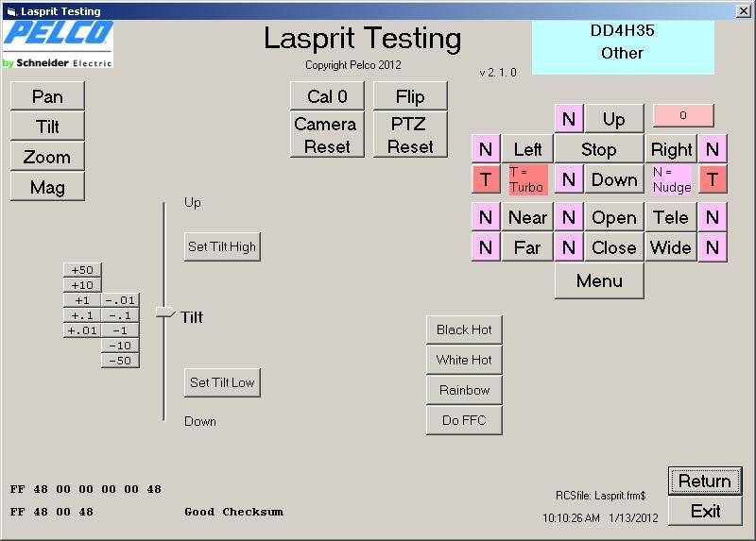The height and width of the screenshot is (541, 756).
Task: Select the Zoom button
Action: (47, 157)
